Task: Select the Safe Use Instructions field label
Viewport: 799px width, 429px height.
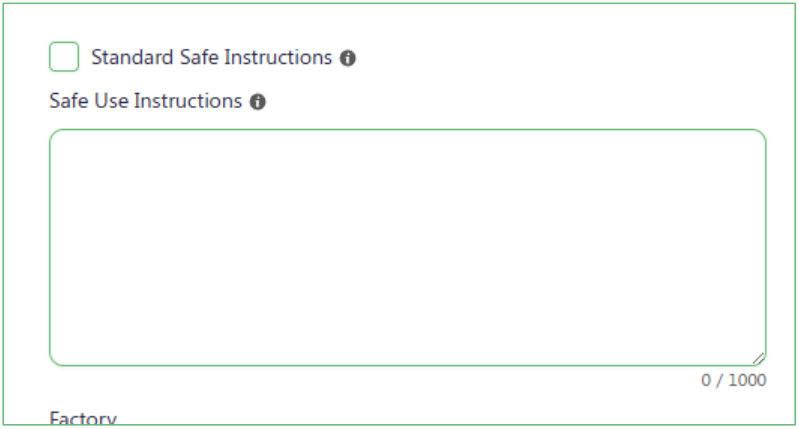Action: click(146, 101)
